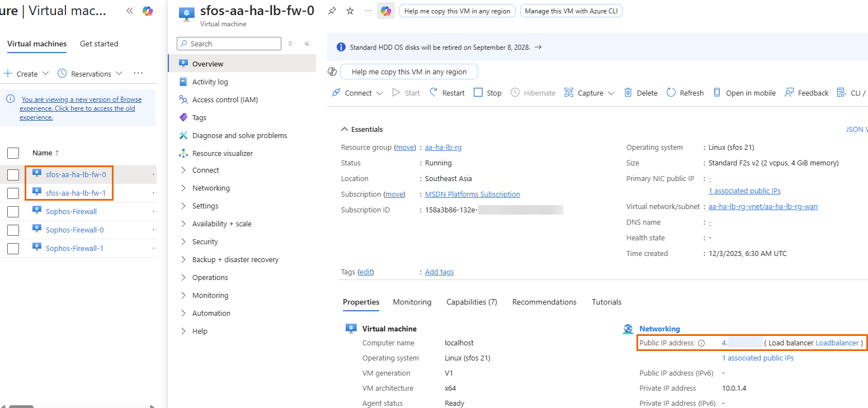Switch to the Capabilities (7) tab
The width and height of the screenshot is (868, 408).
click(471, 302)
